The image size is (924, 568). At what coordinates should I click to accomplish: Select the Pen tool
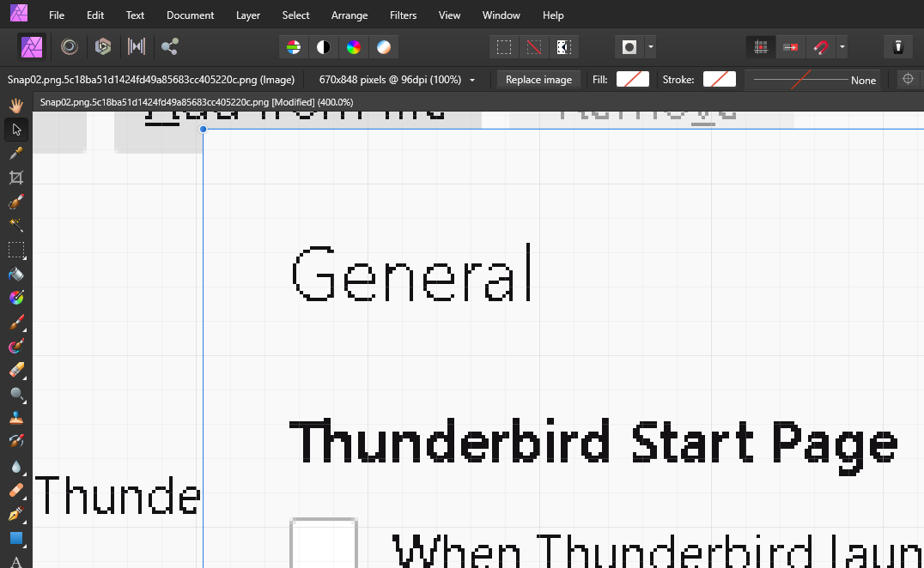click(16, 515)
